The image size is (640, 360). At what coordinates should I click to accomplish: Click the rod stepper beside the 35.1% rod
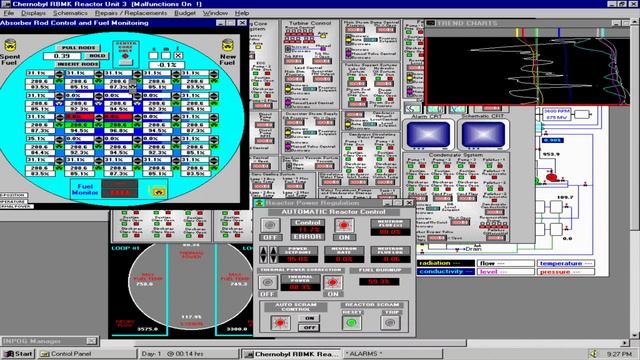pyautogui.click(x=59, y=139)
